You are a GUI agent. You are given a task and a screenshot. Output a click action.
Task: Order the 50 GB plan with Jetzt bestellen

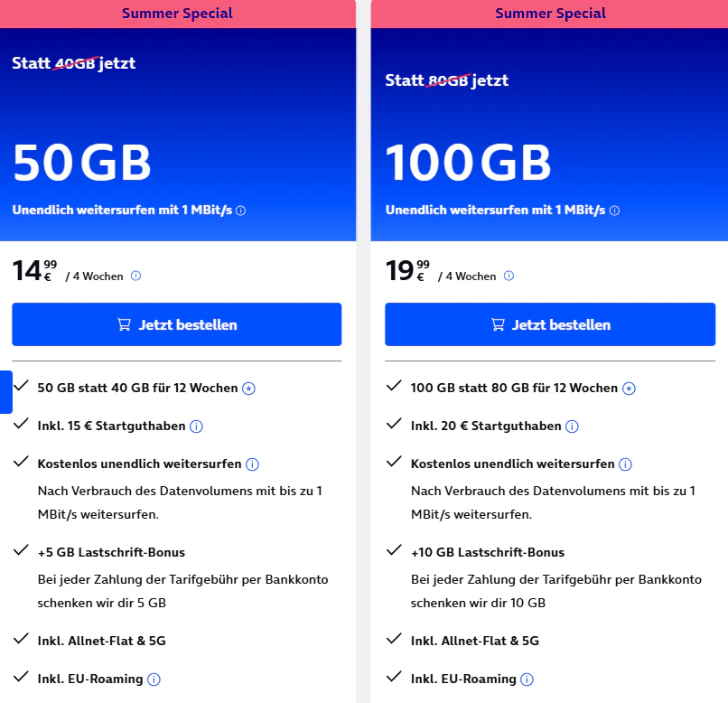tap(177, 324)
